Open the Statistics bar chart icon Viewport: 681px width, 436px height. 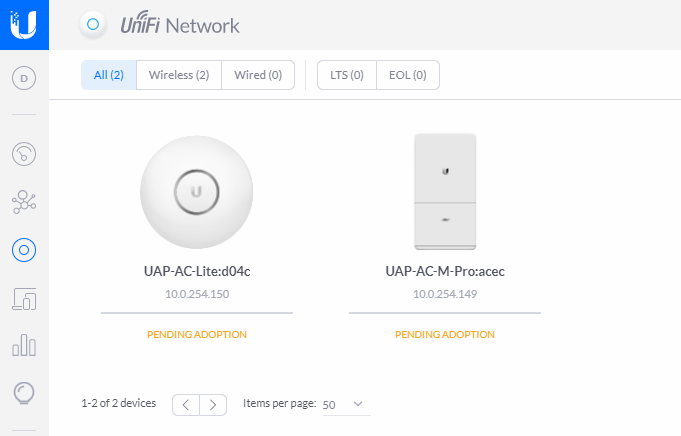[24, 345]
